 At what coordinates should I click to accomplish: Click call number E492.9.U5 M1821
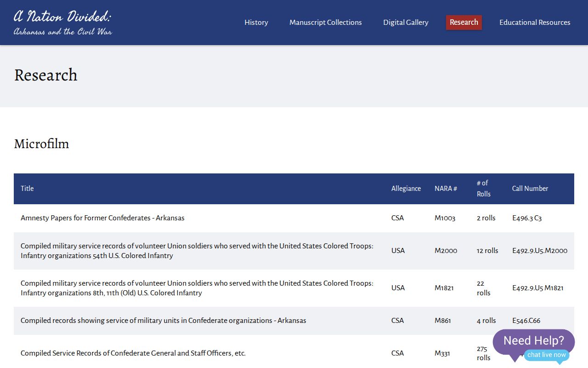point(538,288)
